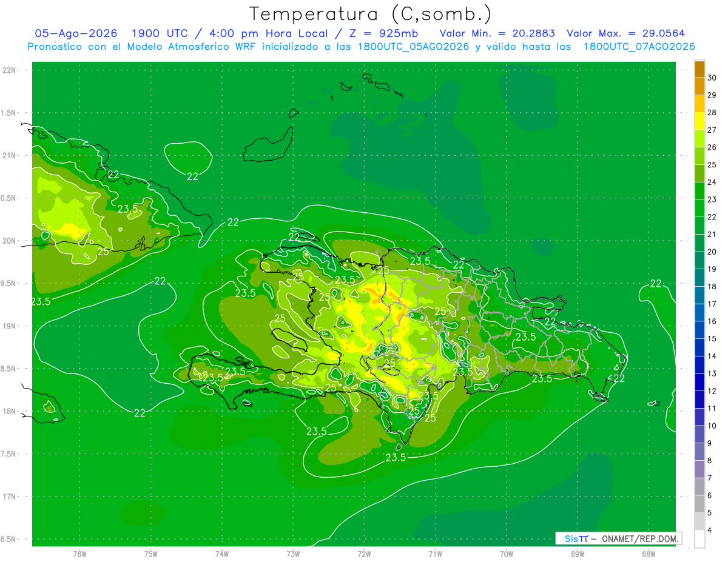Click the teal swatch between 18 and 19
This screenshot has width=728, height=562.
coord(699,278)
